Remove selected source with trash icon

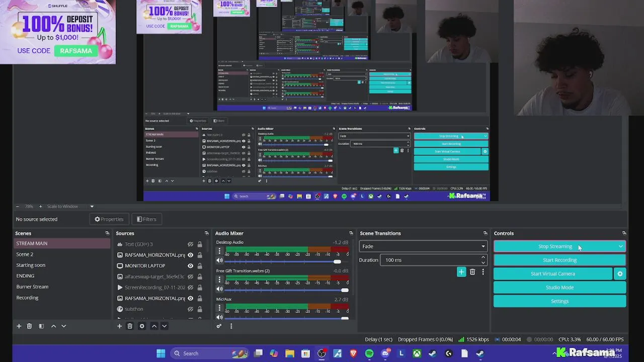130,326
